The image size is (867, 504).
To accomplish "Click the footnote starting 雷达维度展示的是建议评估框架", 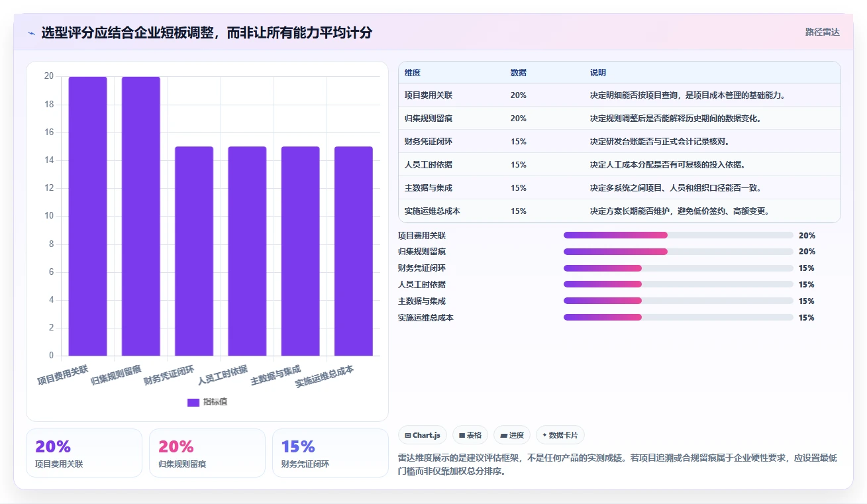I will pos(617,465).
